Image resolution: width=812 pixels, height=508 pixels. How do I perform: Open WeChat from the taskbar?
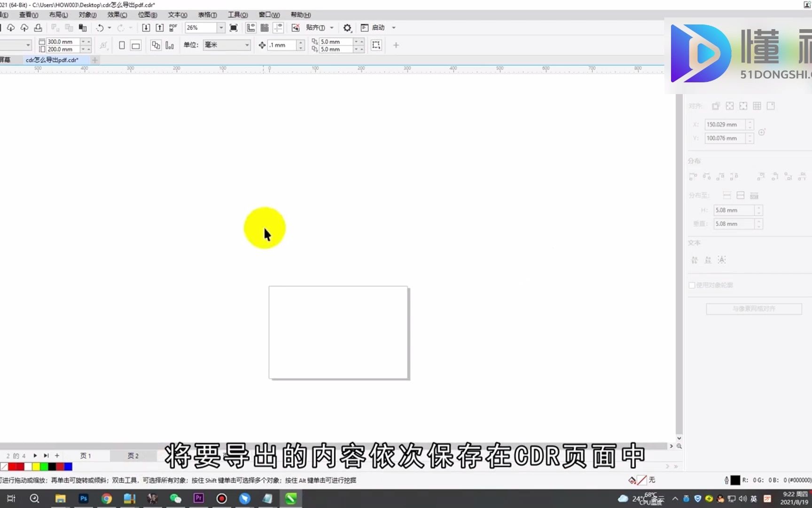176,499
